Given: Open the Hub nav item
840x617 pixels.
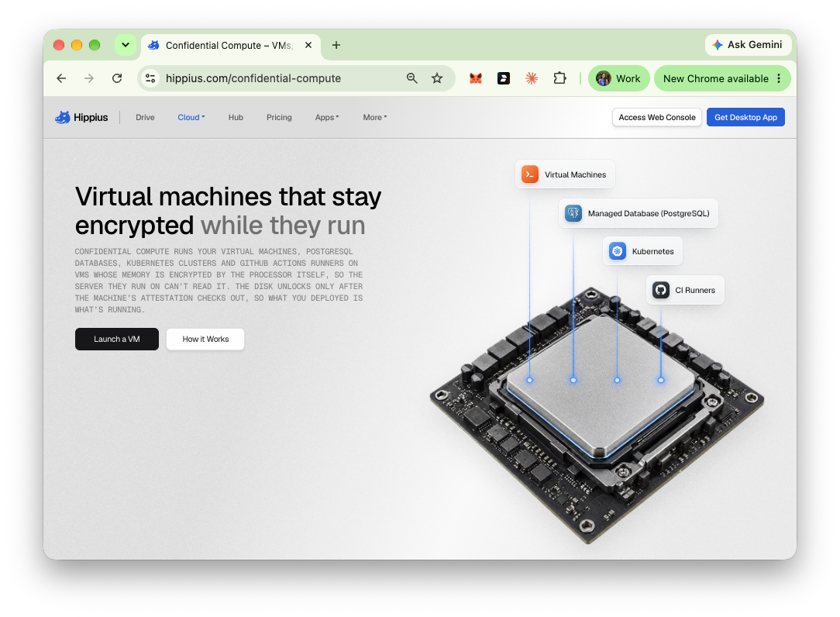Looking at the screenshot, I should [x=236, y=117].
